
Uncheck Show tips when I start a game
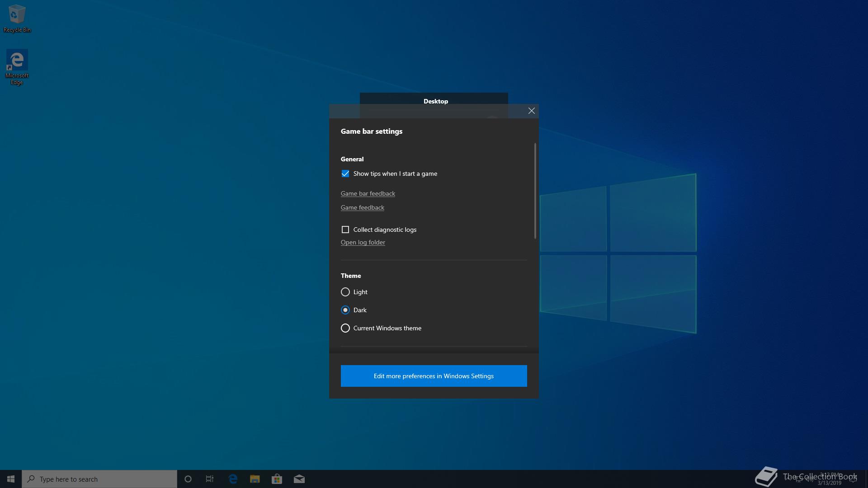(345, 174)
